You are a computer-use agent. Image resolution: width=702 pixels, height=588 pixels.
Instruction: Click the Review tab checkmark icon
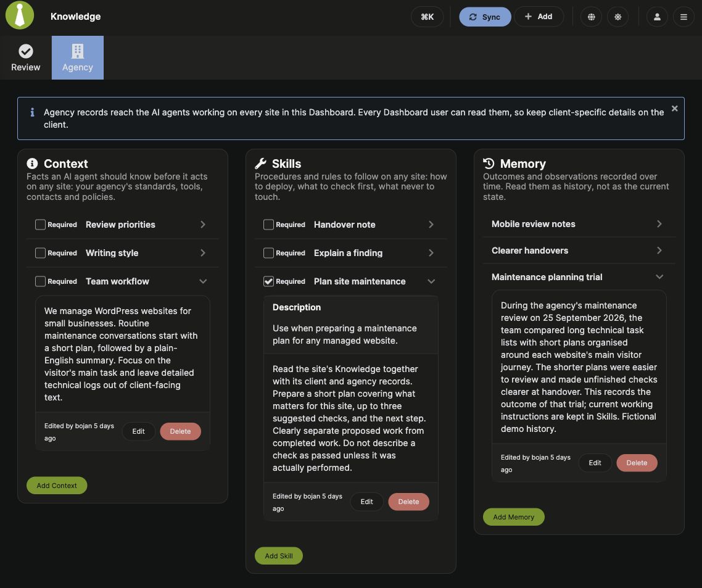(25, 51)
